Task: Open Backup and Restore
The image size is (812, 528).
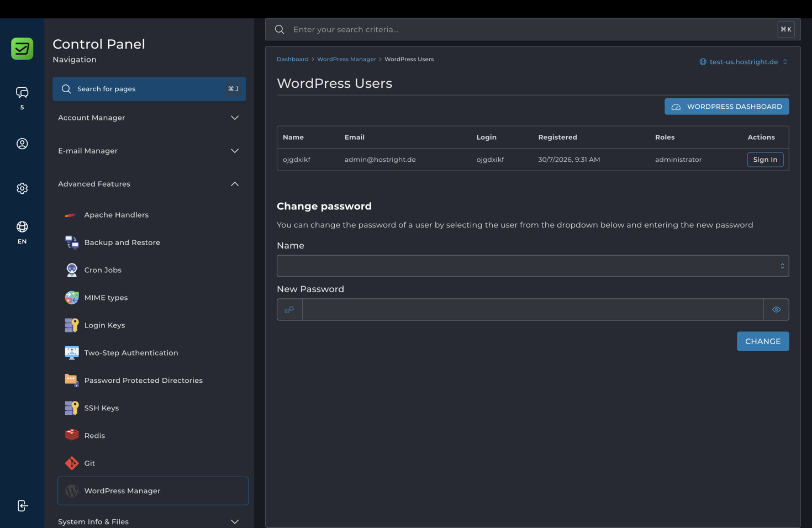Action: (x=122, y=242)
